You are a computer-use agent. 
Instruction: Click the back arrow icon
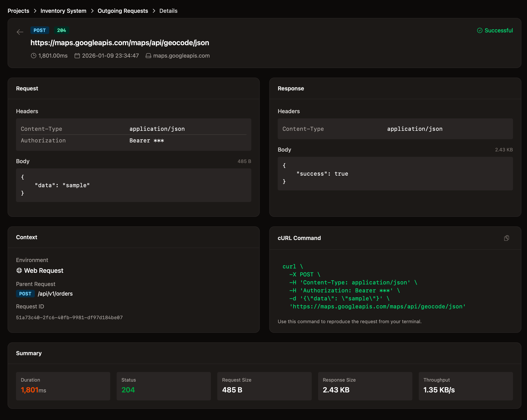20,32
